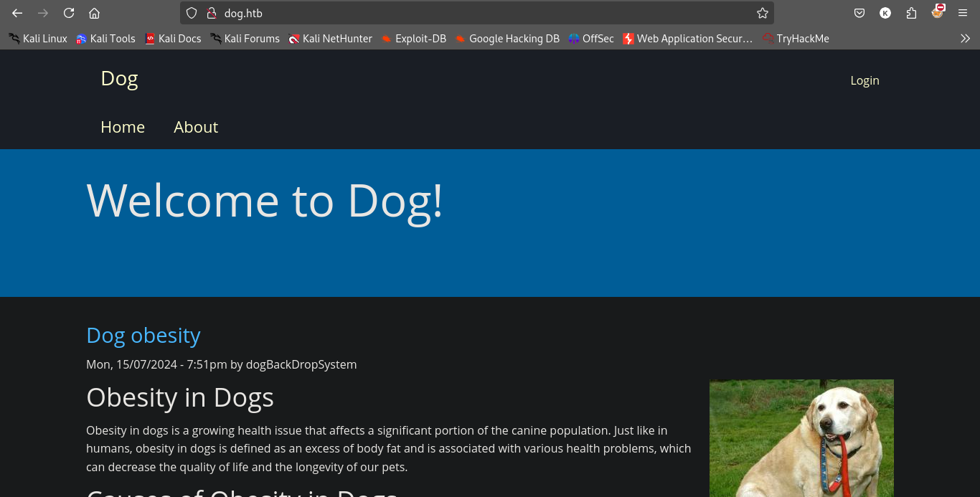This screenshot has width=980, height=497.
Task: Select the Home menu item
Action: pos(123,127)
